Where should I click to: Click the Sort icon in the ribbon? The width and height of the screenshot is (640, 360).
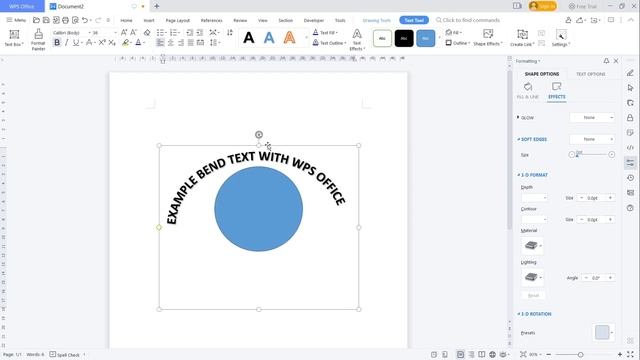coord(230,32)
